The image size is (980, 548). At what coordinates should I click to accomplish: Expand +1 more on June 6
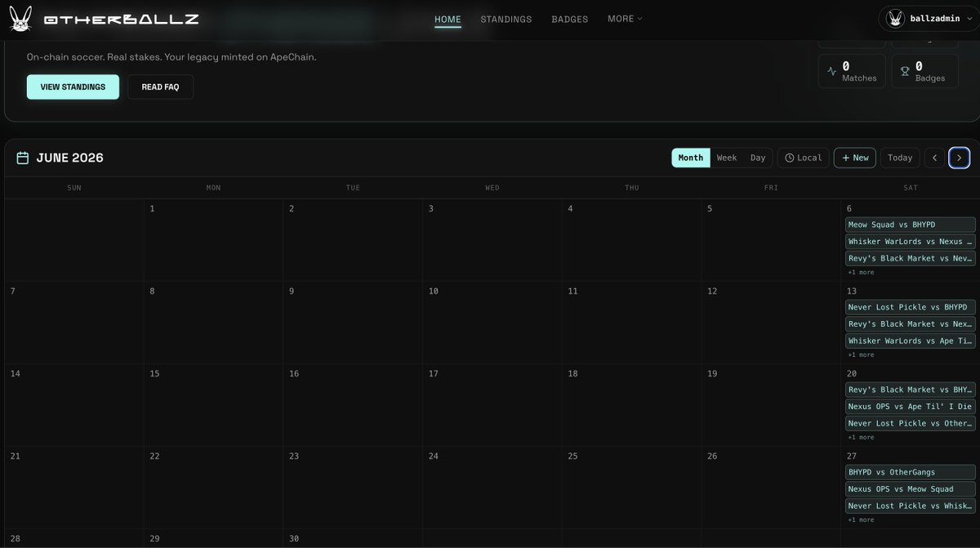click(x=861, y=272)
